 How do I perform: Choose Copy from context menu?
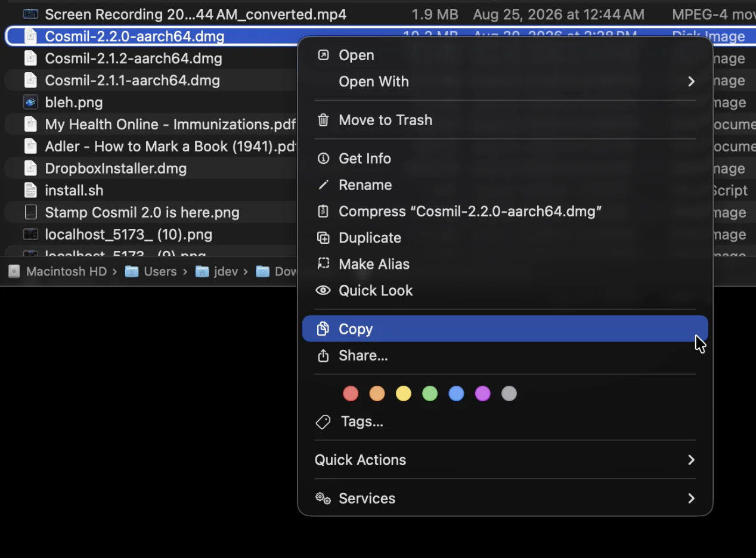click(x=505, y=328)
